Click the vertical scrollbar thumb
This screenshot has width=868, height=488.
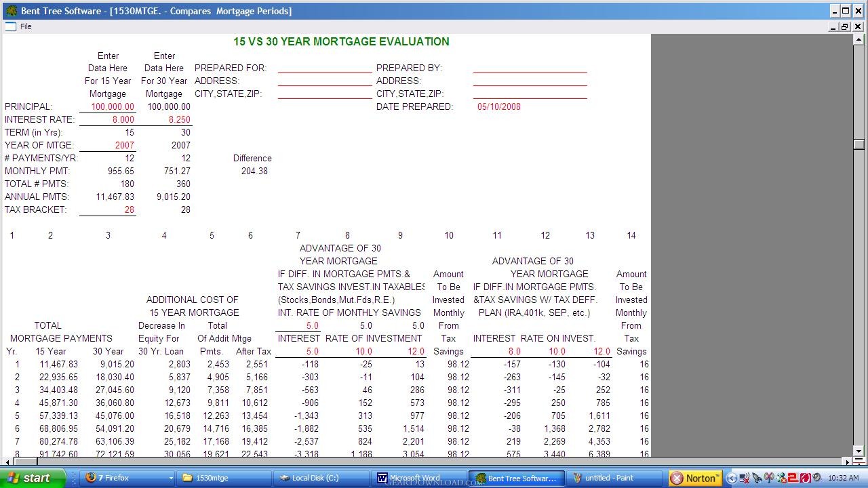pos(859,144)
